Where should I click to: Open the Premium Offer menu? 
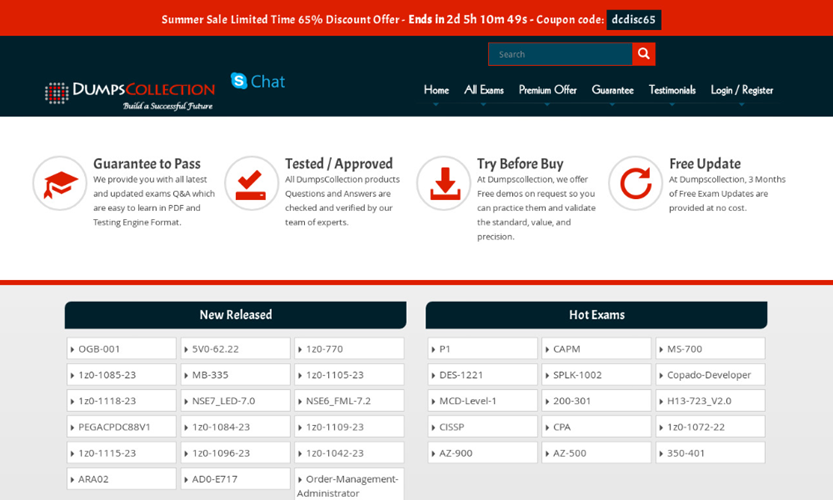548,90
